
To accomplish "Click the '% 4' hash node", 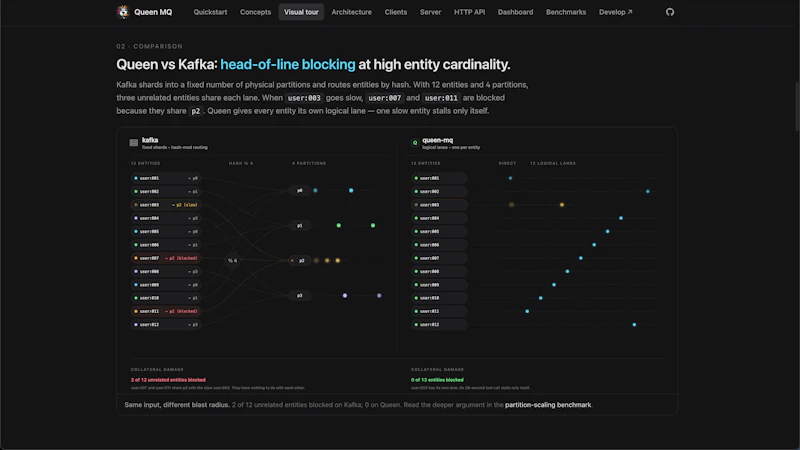I will (232, 261).
